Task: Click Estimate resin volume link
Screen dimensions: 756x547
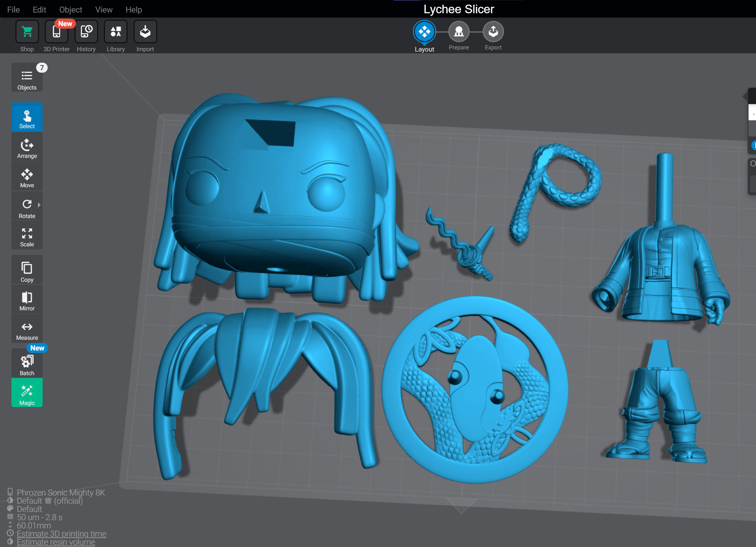Action: (56, 542)
